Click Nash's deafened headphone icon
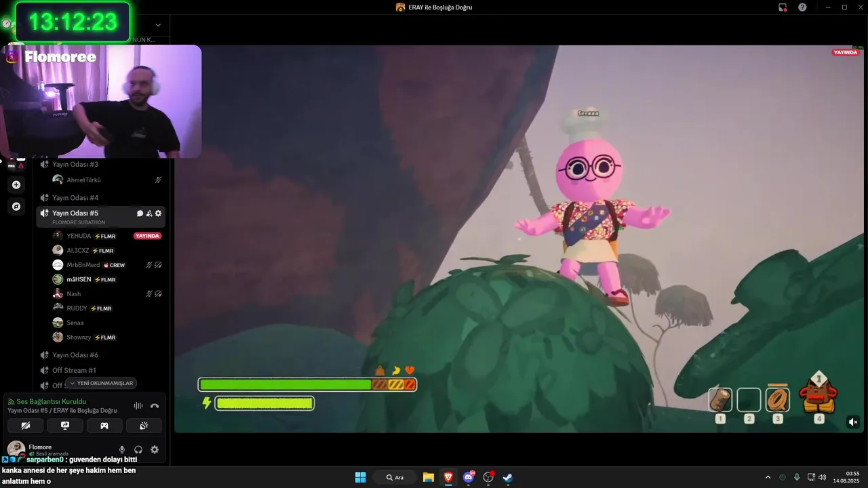868x488 pixels. tap(158, 293)
